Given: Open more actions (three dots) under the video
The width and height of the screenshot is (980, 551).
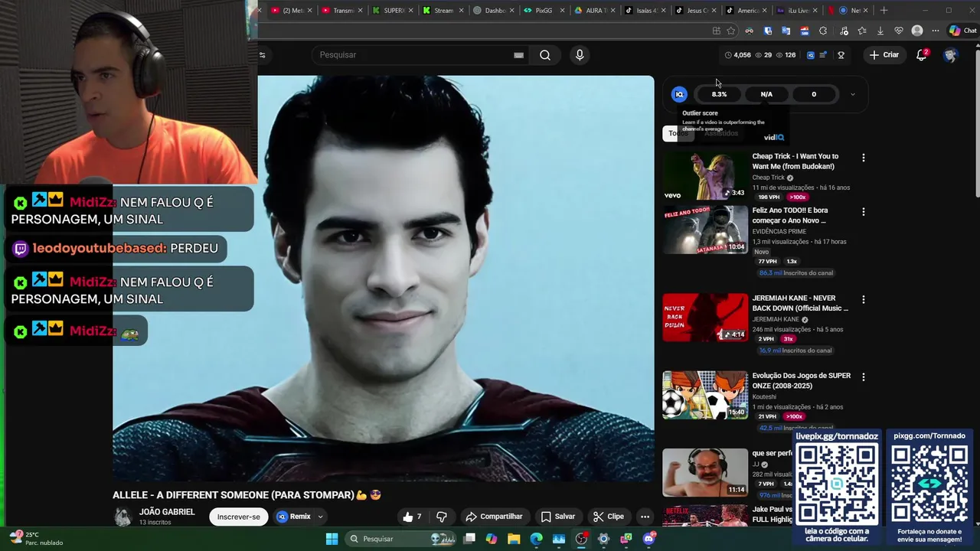Looking at the screenshot, I should coord(645,517).
